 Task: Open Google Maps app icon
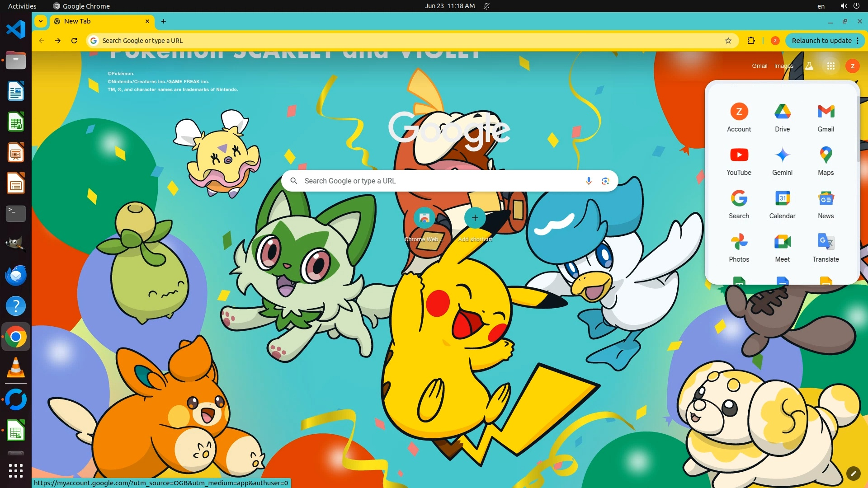[x=826, y=160]
